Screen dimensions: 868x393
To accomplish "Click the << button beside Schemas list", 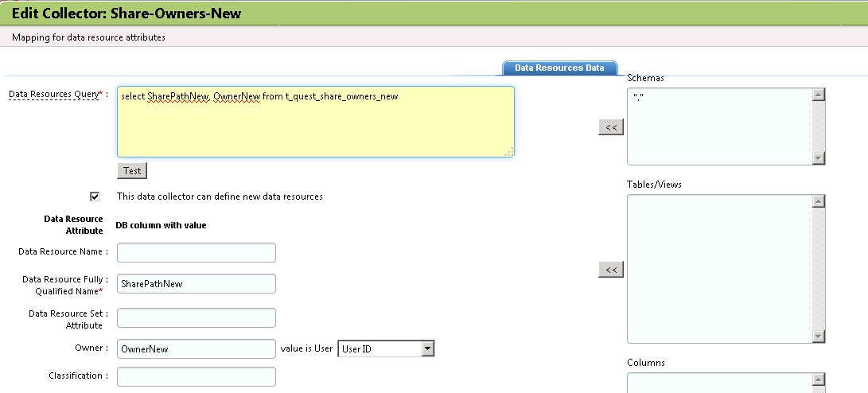I will [611, 127].
